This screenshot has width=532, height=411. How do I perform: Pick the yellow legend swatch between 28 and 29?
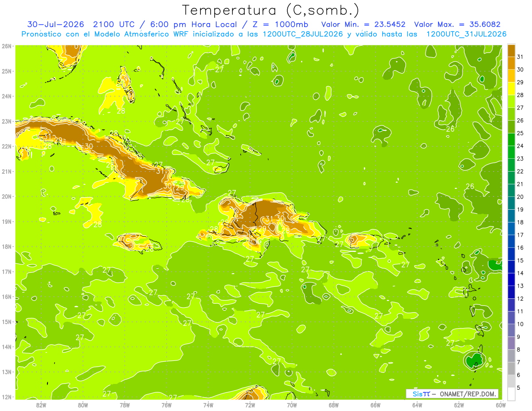(512, 89)
